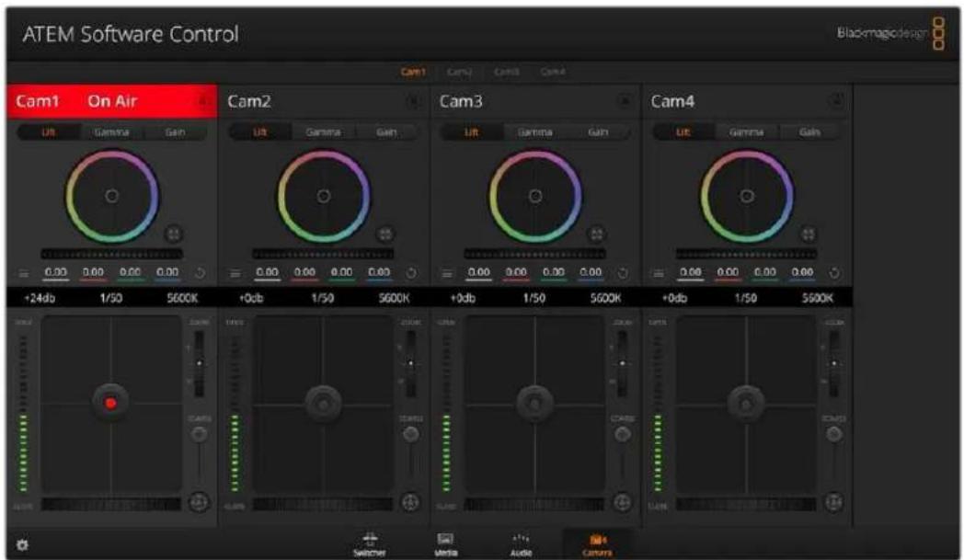Select Gamma mode for Cam1

click(112, 132)
